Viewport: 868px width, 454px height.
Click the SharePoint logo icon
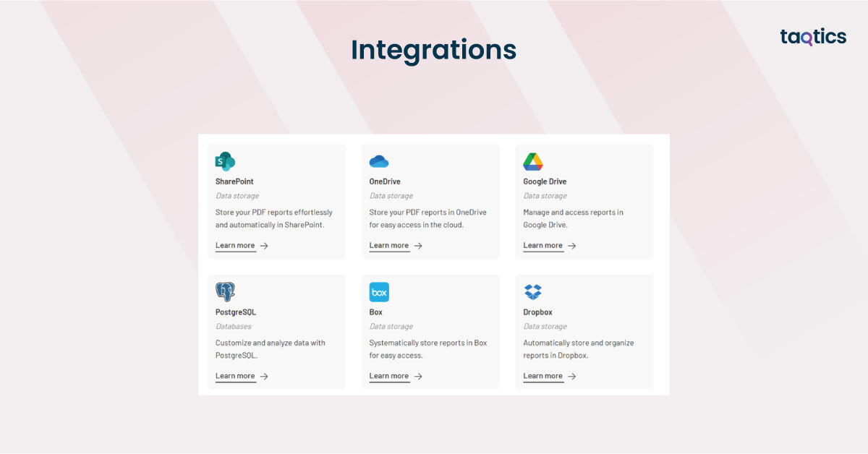point(225,161)
